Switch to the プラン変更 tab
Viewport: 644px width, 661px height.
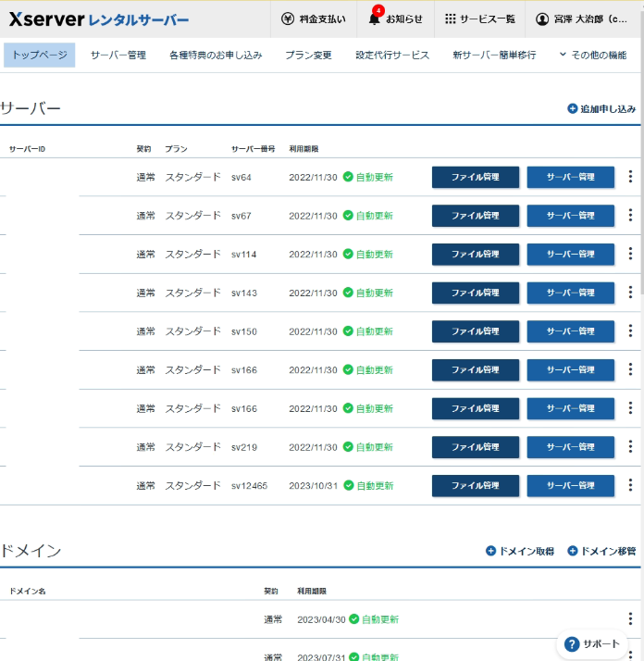[x=308, y=56]
